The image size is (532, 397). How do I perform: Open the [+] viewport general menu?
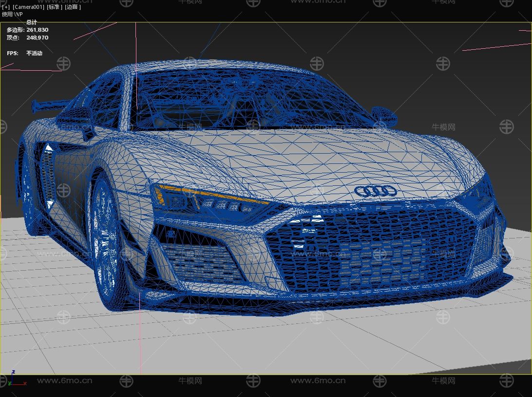(x=6, y=7)
